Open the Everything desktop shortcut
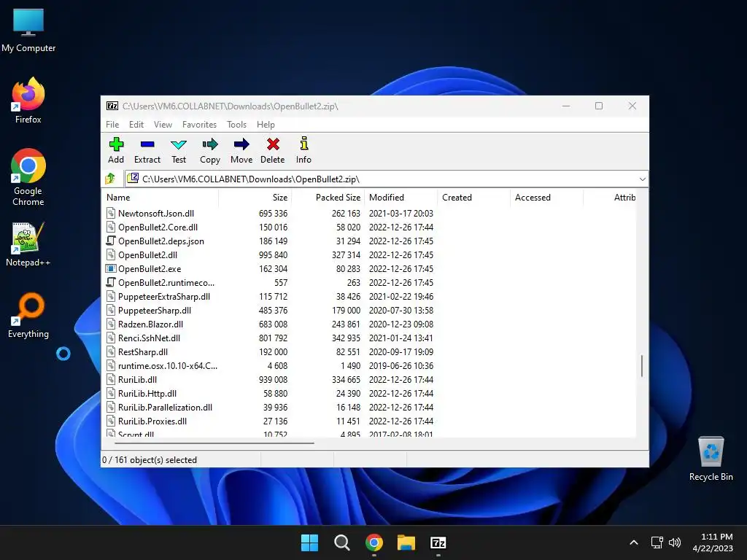The height and width of the screenshot is (560, 747). [28, 315]
